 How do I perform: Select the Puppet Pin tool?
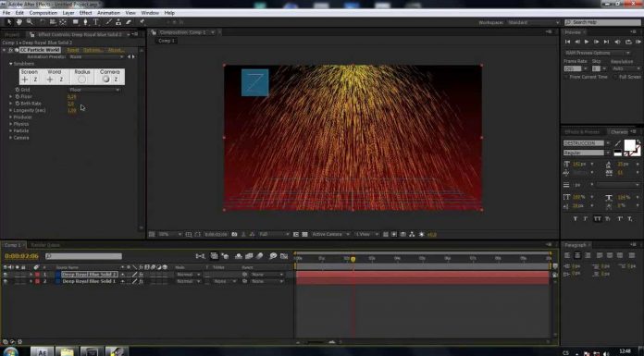point(142,22)
